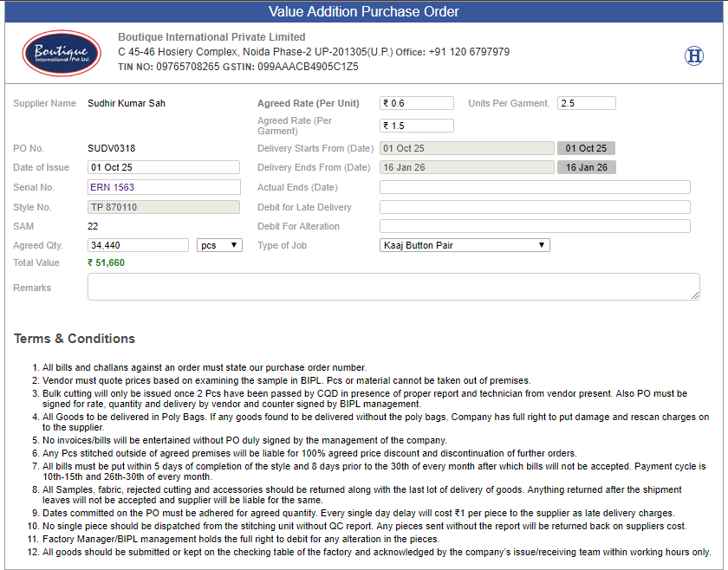Click the Agreed Qty. field 34,440
728x570 pixels.
pyautogui.click(x=138, y=245)
